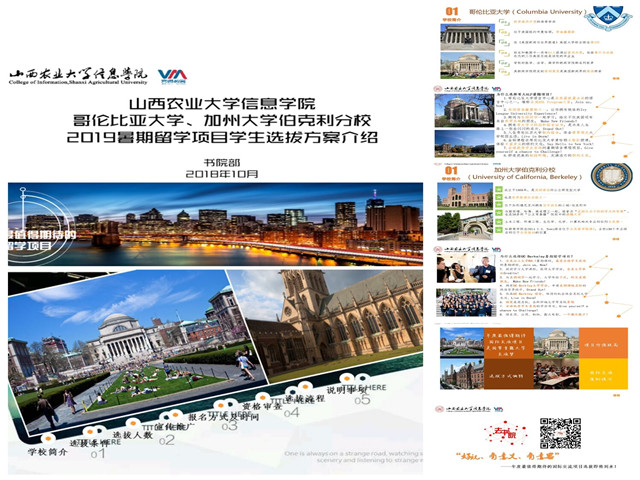This screenshot has width=640, height=480.
Task: Select the line 哥伦比亚大学、加州大学伯克利分校
Action: 222,120
